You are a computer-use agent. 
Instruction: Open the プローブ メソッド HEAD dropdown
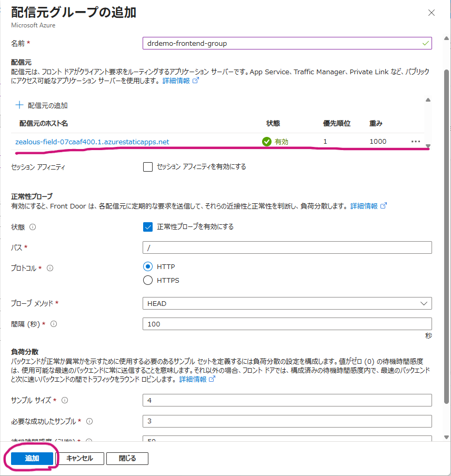[x=287, y=303]
